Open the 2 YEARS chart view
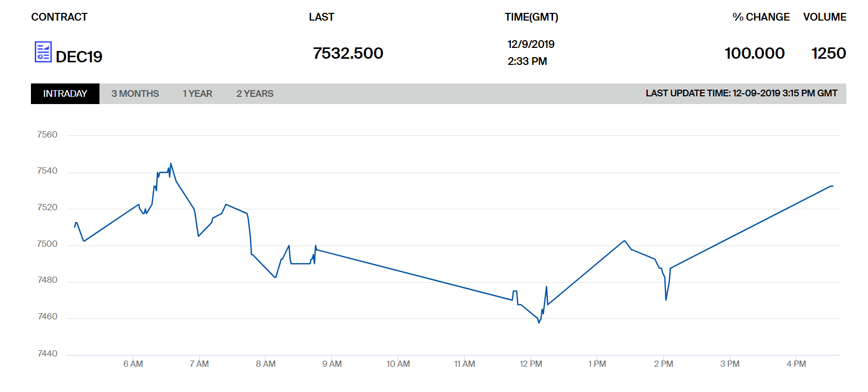The width and height of the screenshot is (868, 392). pos(255,94)
